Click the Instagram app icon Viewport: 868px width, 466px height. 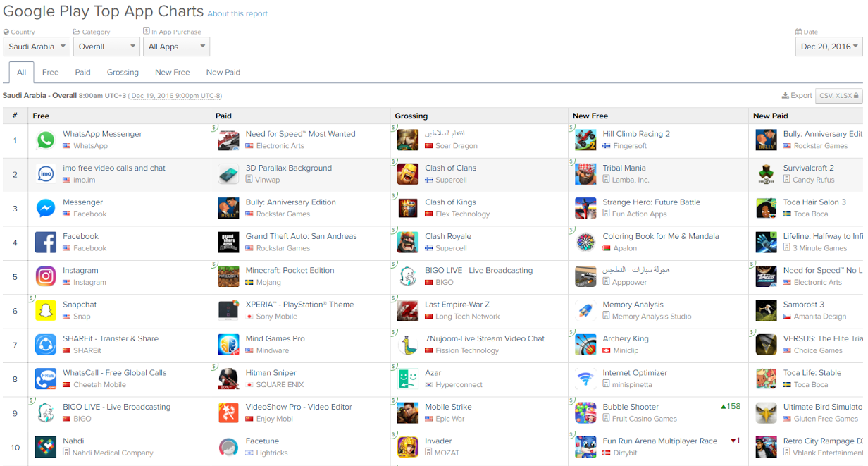(46, 276)
